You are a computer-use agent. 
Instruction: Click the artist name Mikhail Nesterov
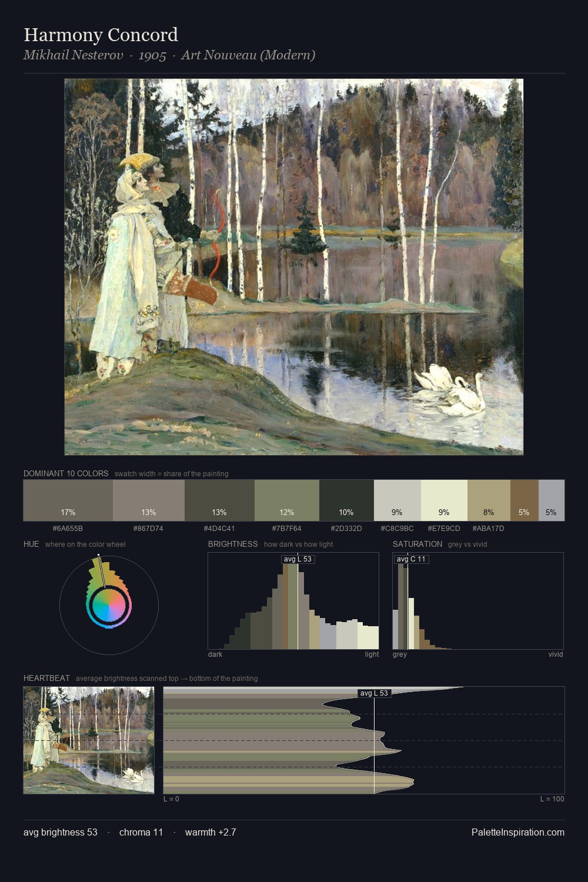pyautogui.click(x=73, y=55)
